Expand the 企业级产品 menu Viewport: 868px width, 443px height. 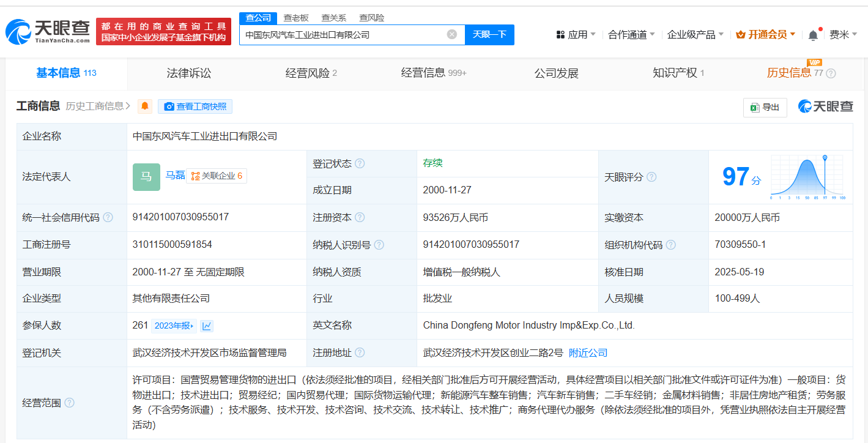click(695, 35)
